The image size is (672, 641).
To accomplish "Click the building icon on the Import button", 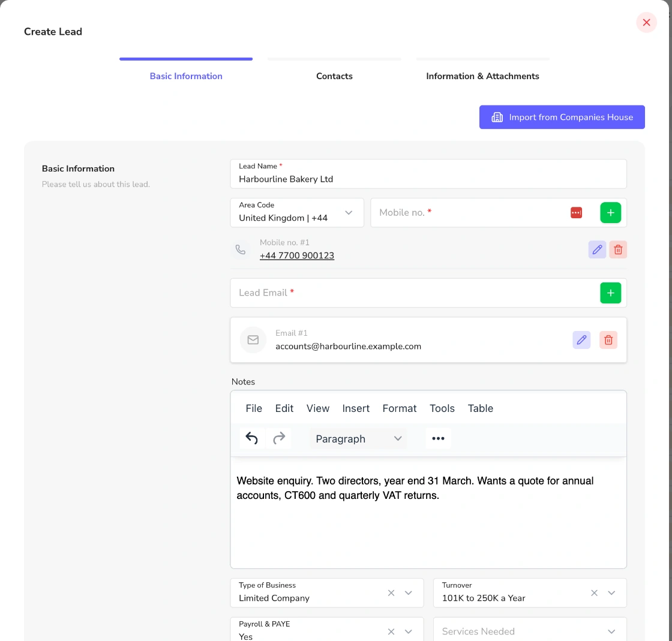I will [x=497, y=118].
